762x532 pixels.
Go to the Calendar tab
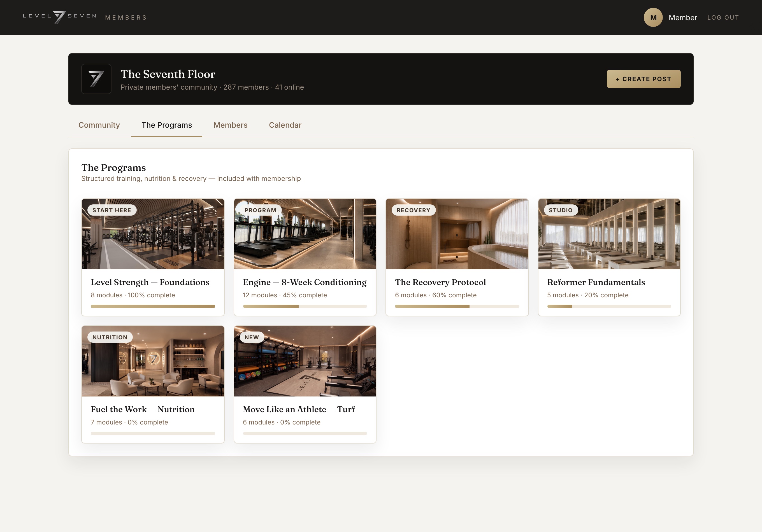(x=285, y=125)
